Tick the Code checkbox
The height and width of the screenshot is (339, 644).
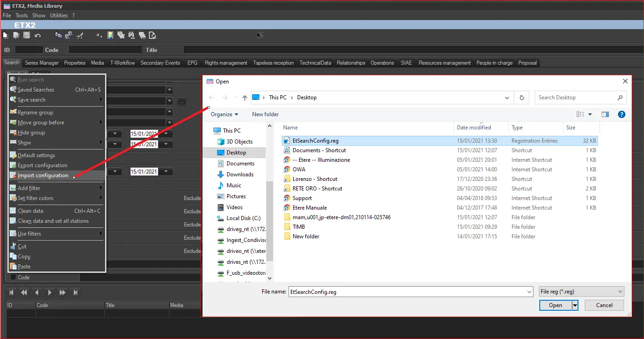tap(13, 277)
